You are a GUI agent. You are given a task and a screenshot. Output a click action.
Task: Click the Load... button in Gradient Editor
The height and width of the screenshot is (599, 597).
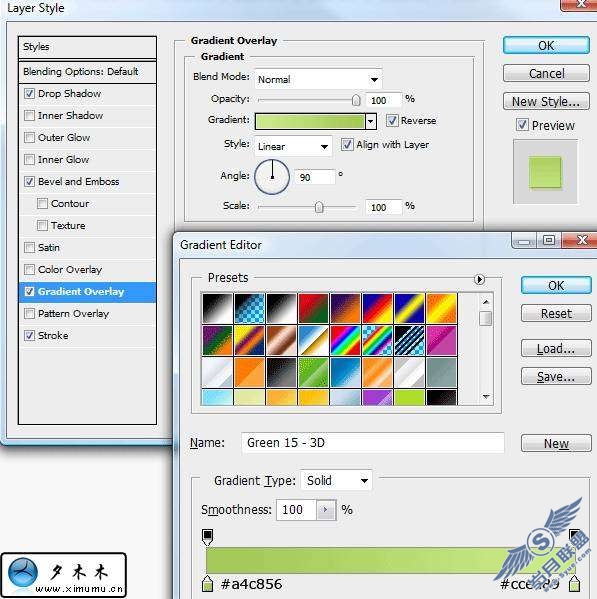pos(556,348)
